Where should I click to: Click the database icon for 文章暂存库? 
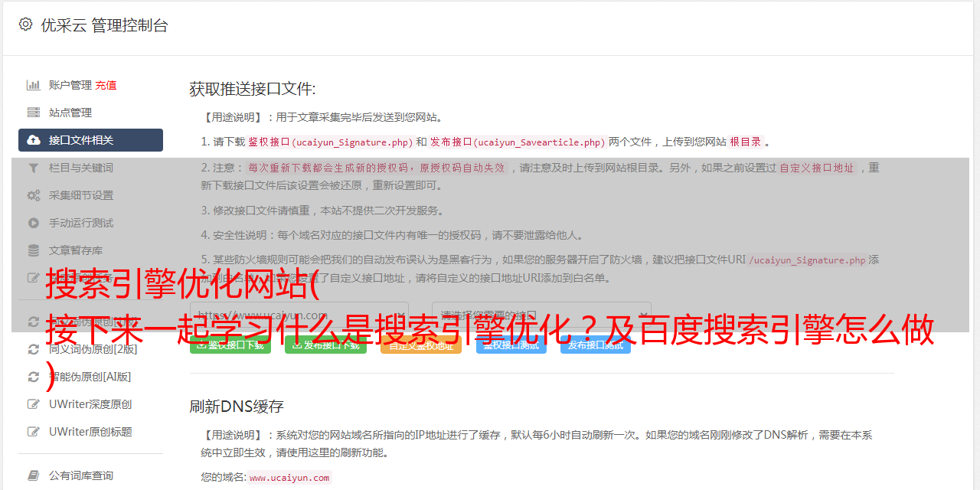pos(34,250)
